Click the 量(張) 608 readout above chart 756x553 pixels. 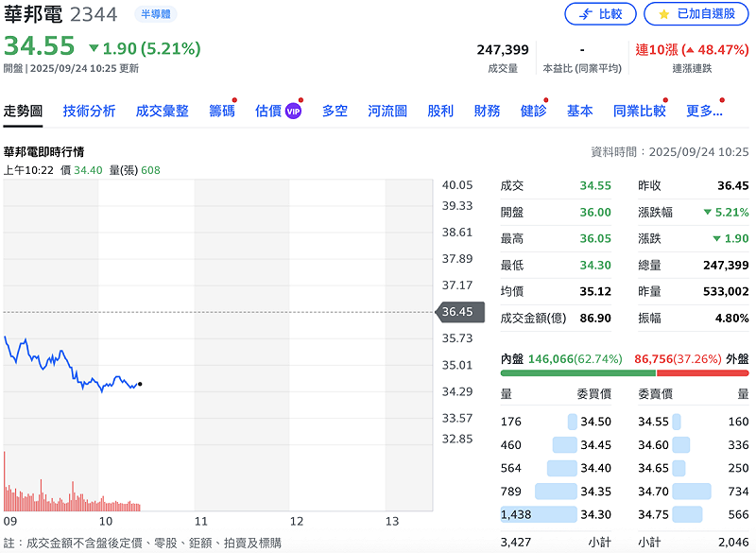click(134, 170)
